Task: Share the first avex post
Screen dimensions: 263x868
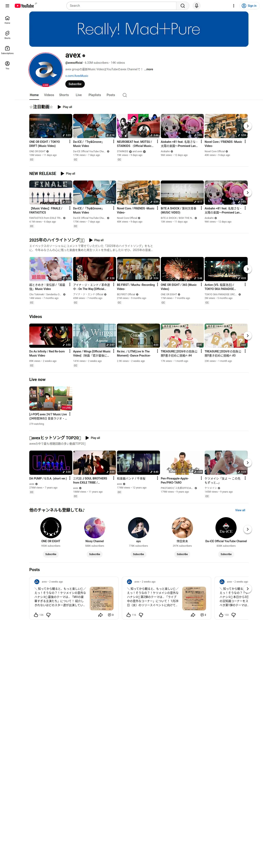Action: point(100,615)
